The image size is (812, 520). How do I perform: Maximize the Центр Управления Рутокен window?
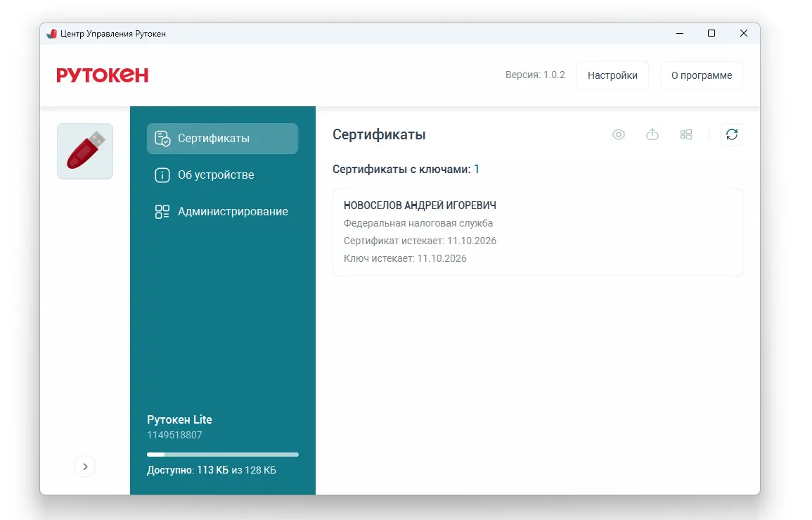(711, 33)
